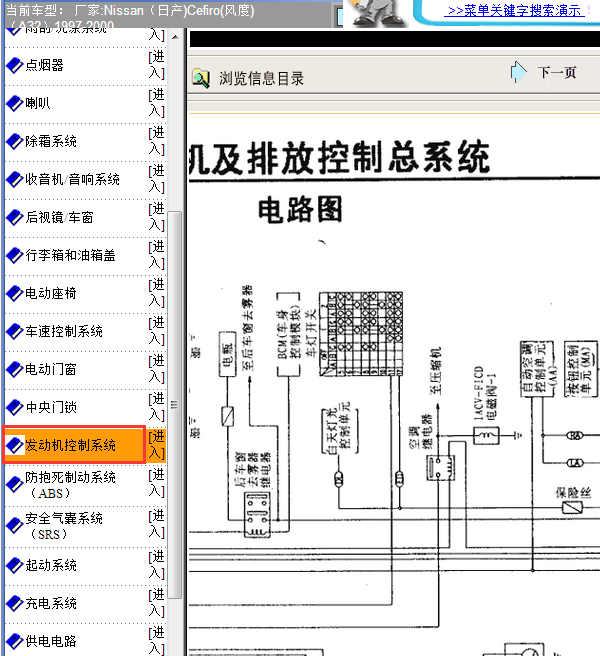Select 电动门窗 entry
Screen dimensions: 600x656
(51, 370)
